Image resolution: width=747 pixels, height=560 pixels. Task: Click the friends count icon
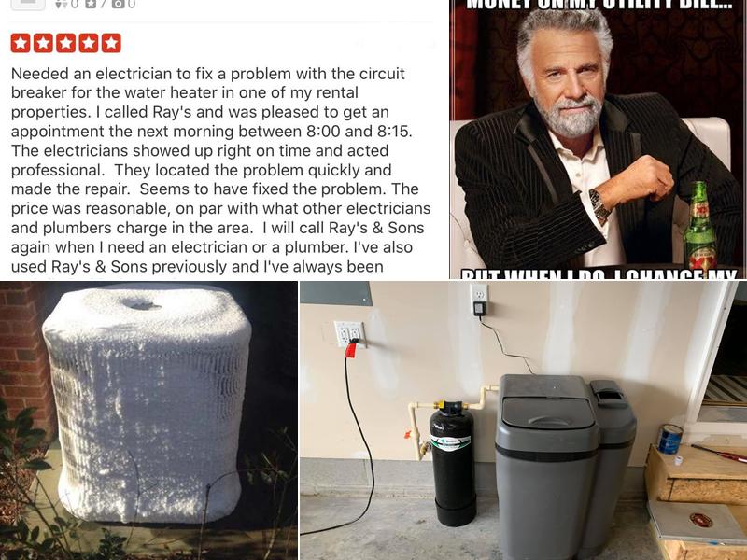pyautogui.click(x=60, y=5)
